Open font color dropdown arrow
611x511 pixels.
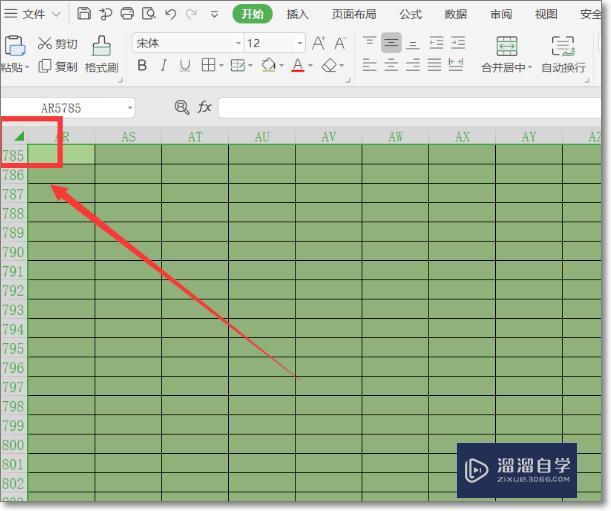(311, 65)
